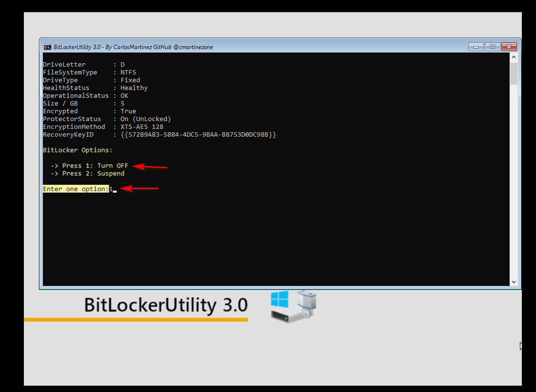Click the 'BitLocker Options:' heading

point(77,150)
